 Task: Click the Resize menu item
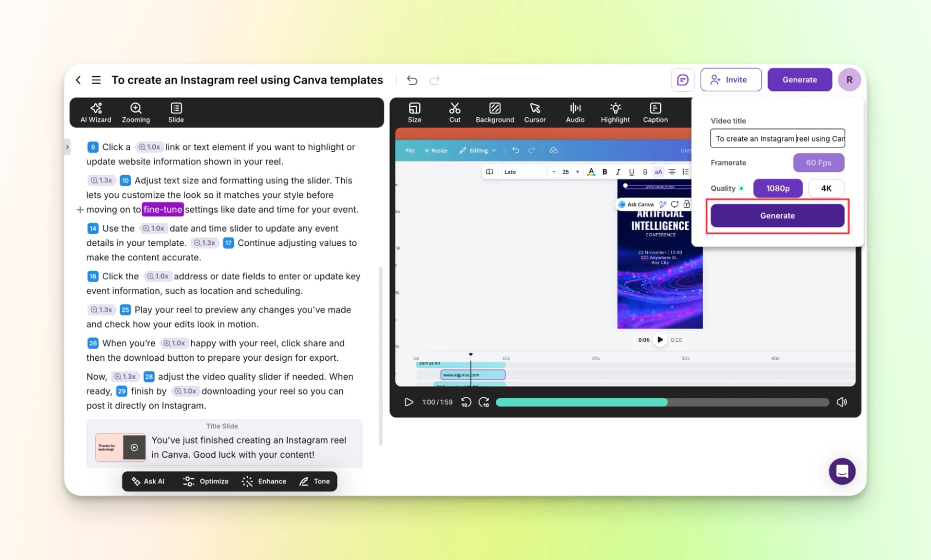[436, 150]
